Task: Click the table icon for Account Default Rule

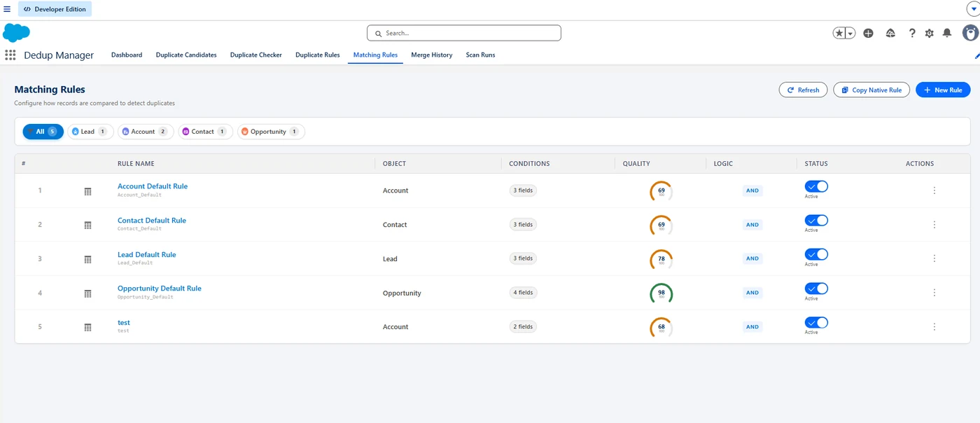Action: click(x=87, y=191)
